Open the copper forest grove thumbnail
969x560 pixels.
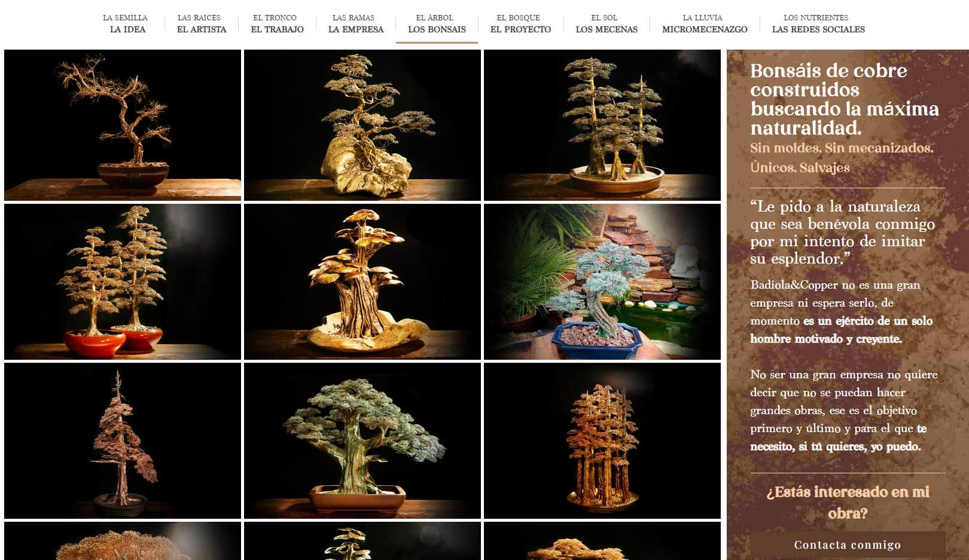click(602, 441)
